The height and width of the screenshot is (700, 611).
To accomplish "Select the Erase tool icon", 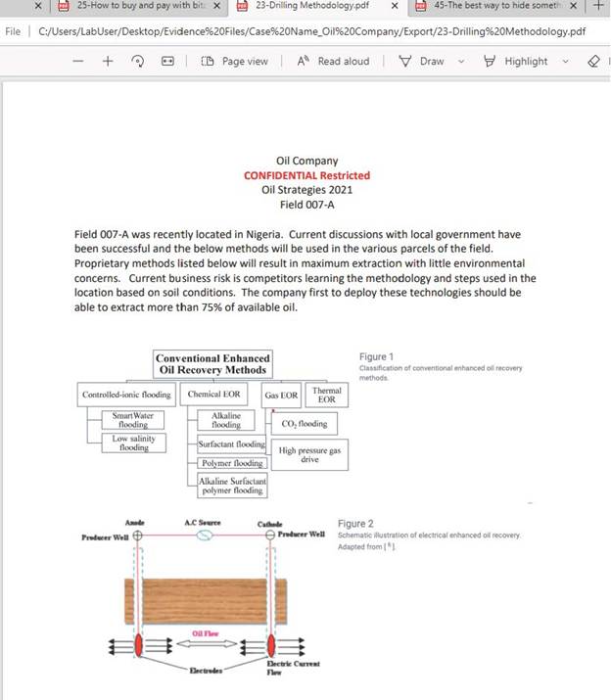I will point(592,61).
